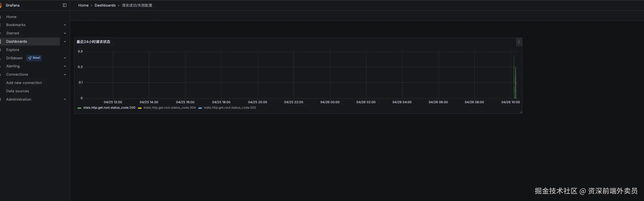The height and width of the screenshot is (201, 644).
Task: Toggle legend series status_code.200
Action: 109,108
